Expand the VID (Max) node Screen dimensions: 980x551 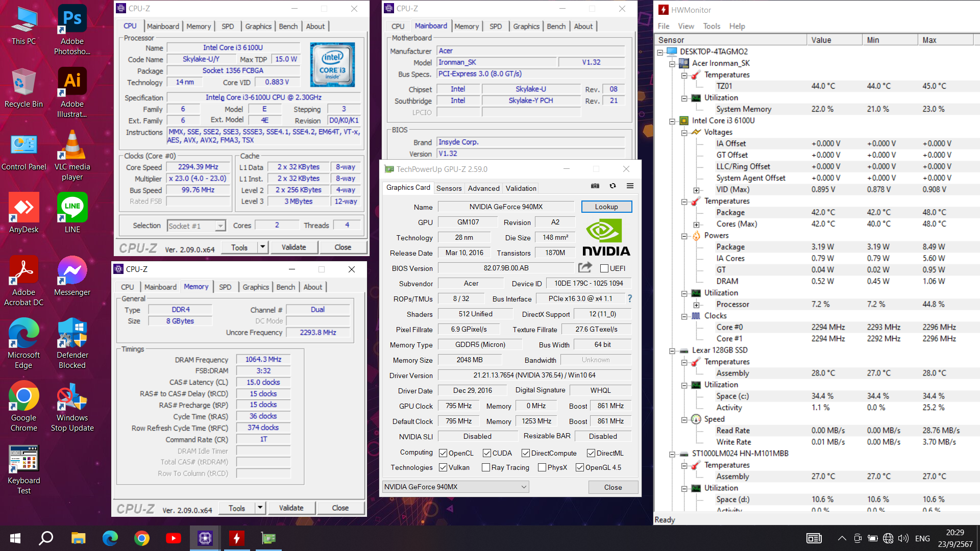coord(696,190)
